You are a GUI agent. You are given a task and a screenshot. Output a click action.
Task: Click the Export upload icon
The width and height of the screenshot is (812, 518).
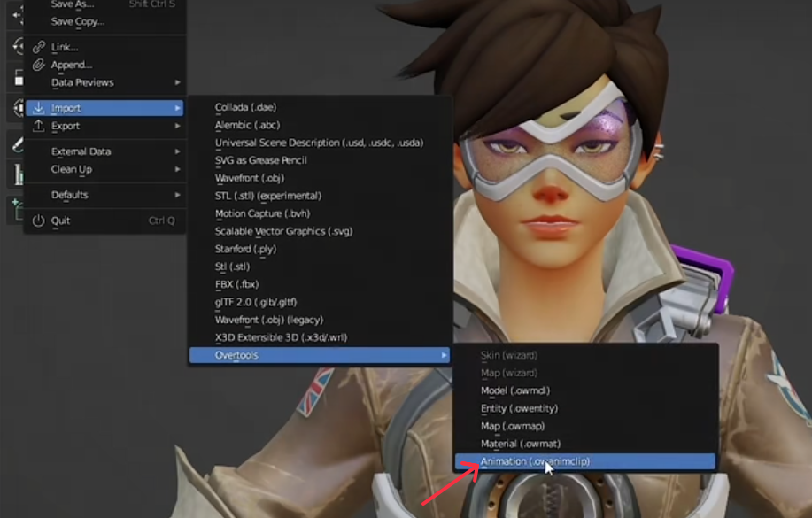pyautogui.click(x=39, y=126)
